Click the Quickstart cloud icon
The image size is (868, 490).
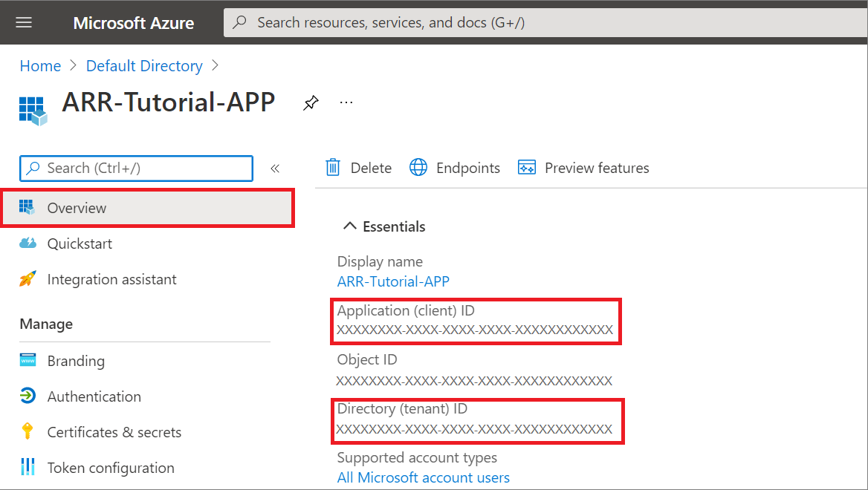pos(27,243)
